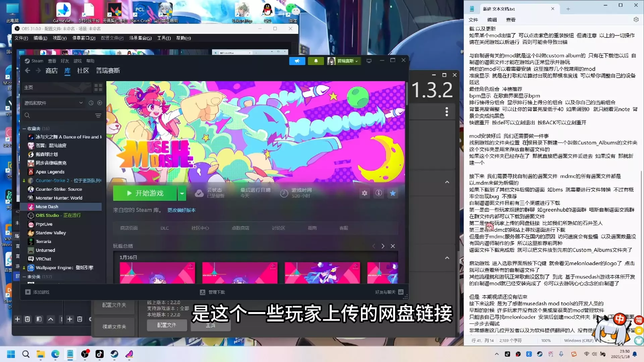Show Muse Dash game info icon
Image resolution: width=644 pixels, height=362 pixels.
[x=379, y=193]
